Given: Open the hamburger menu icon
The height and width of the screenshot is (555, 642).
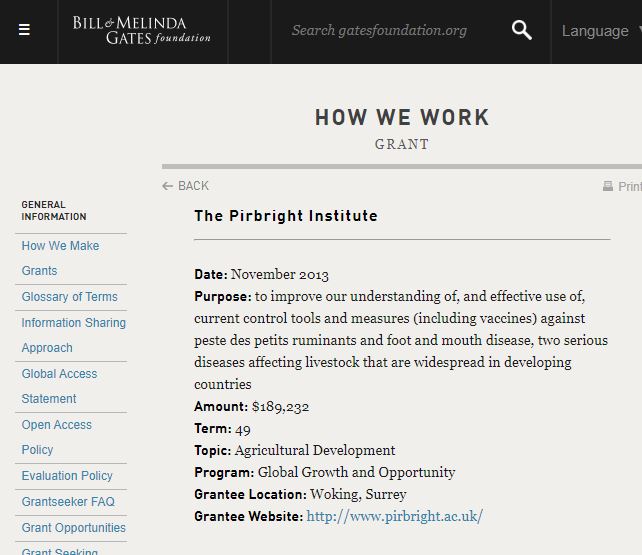Looking at the screenshot, I should pyautogui.click(x=24, y=30).
